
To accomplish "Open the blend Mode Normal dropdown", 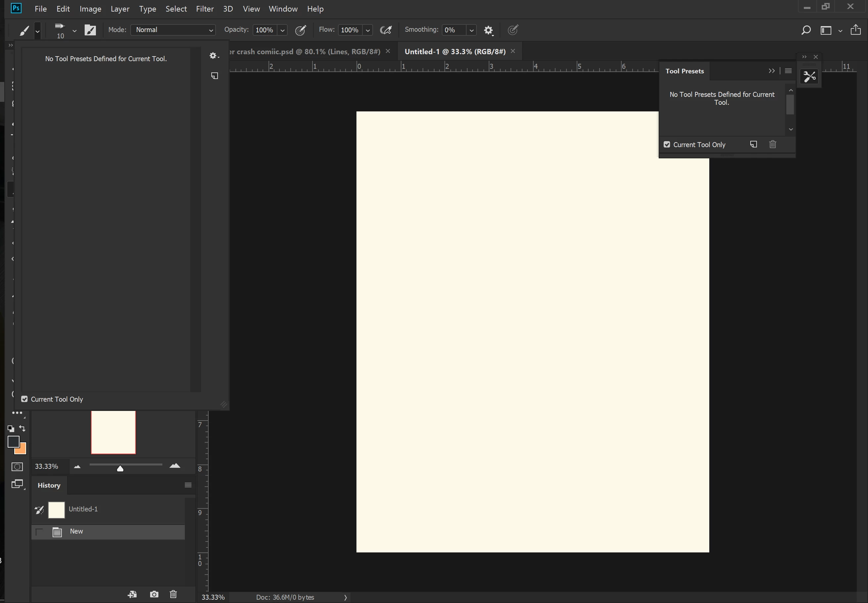I will (x=173, y=30).
